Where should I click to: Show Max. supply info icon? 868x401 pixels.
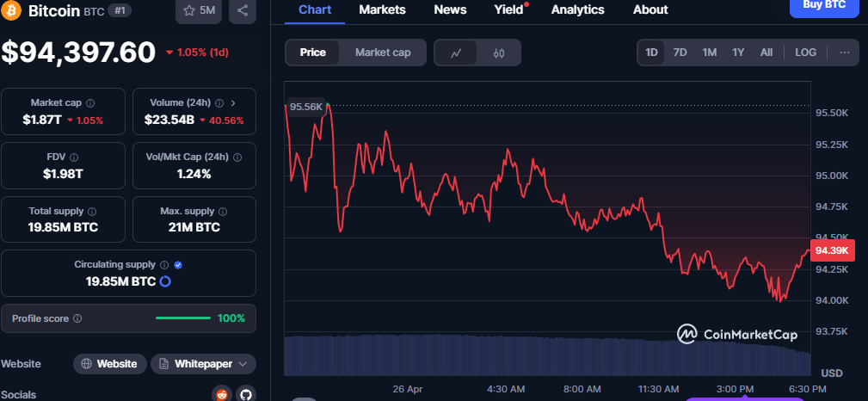point(223,212)
